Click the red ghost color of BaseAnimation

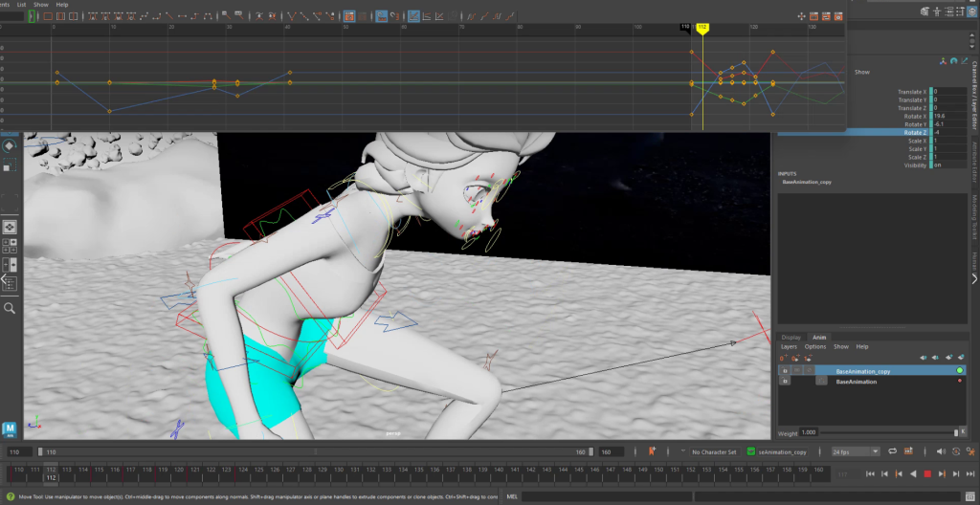pos(960,381)
